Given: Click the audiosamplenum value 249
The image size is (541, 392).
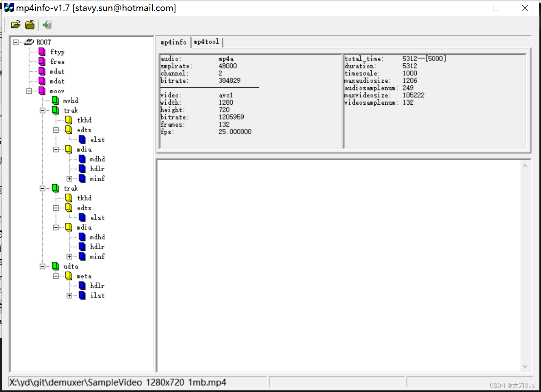Looking at the screenshot, I should (x=408, y=88).
